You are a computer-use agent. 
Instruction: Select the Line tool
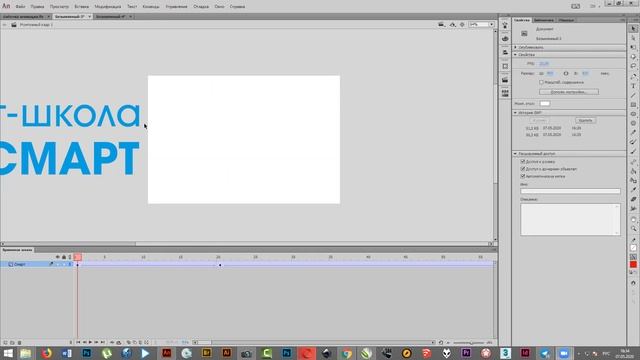pyautogui.click(x=633, y=95)
